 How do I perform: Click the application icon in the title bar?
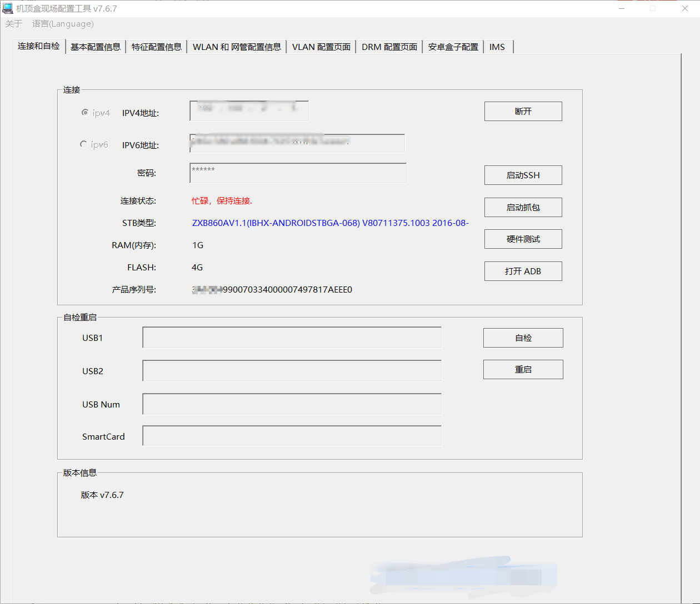(8, 8)
